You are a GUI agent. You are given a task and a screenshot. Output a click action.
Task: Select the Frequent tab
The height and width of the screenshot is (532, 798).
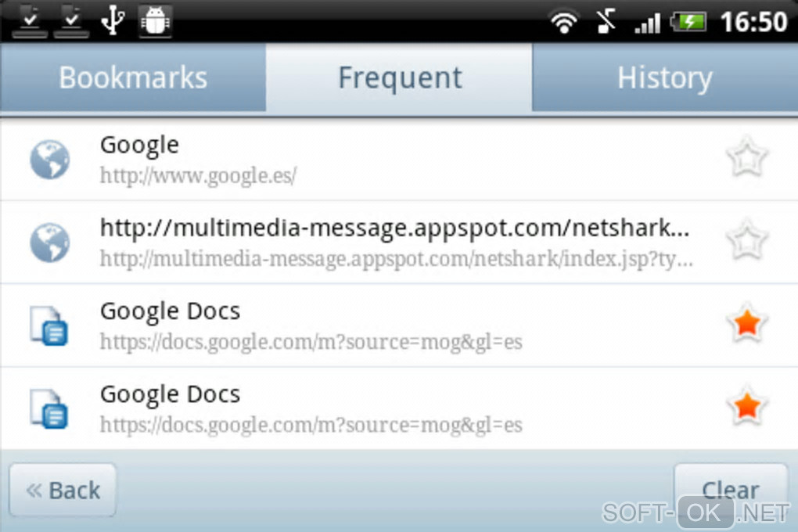pos(399,78)
